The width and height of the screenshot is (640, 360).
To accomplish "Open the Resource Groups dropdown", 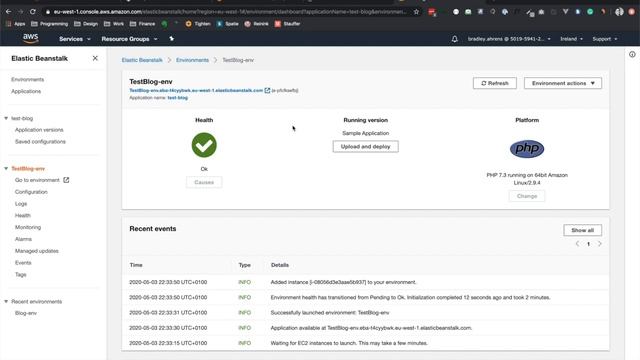I will (x=129, y=39).
